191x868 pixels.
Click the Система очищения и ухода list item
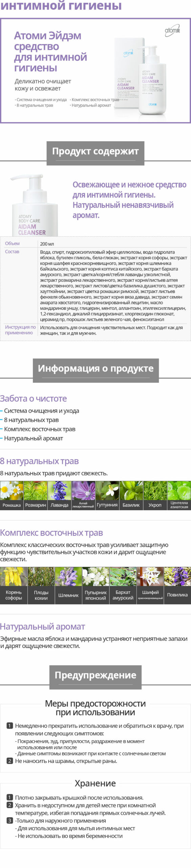coord(41,411)
